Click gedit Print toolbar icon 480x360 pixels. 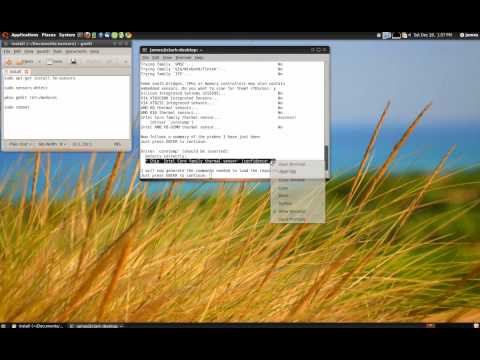click(x=74, y=61)
